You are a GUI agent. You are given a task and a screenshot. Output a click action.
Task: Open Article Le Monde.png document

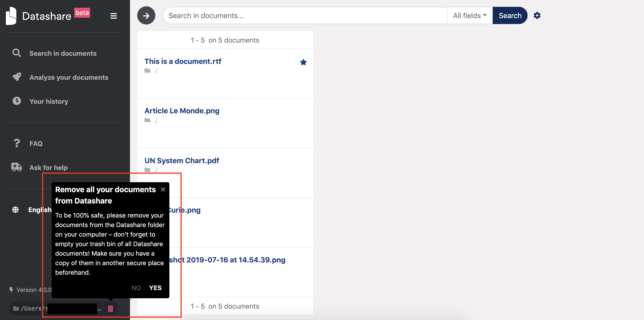click(182, 111)
